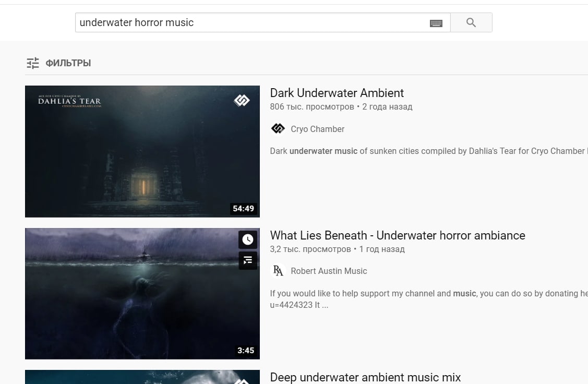Add What Lies Beneath to queue icon
This screenshot has height=384, width=588.
pos(248,260)
